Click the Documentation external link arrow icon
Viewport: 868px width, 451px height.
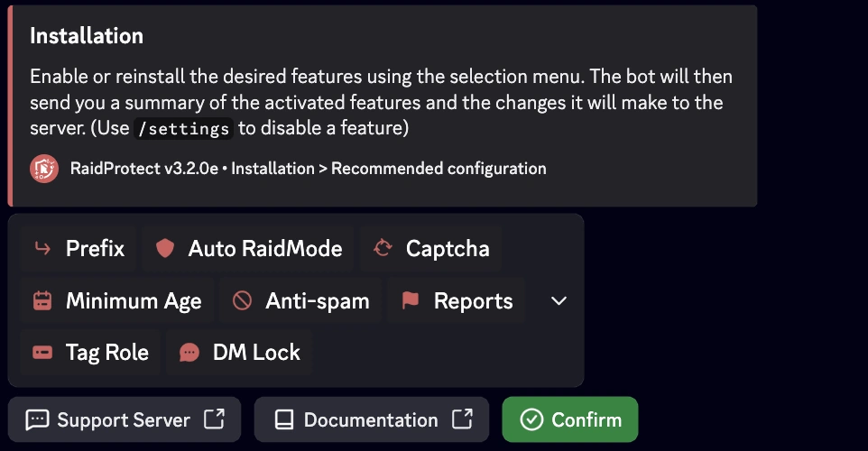click(462, 419)
